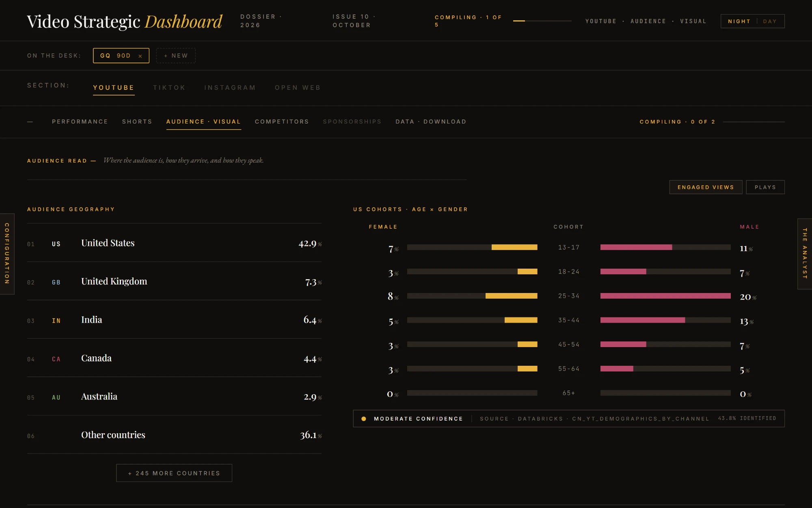Open the DATA · DOWNLOAD sub-tab
The height and width of the screenshot is (508, 812).
point(431,122)
